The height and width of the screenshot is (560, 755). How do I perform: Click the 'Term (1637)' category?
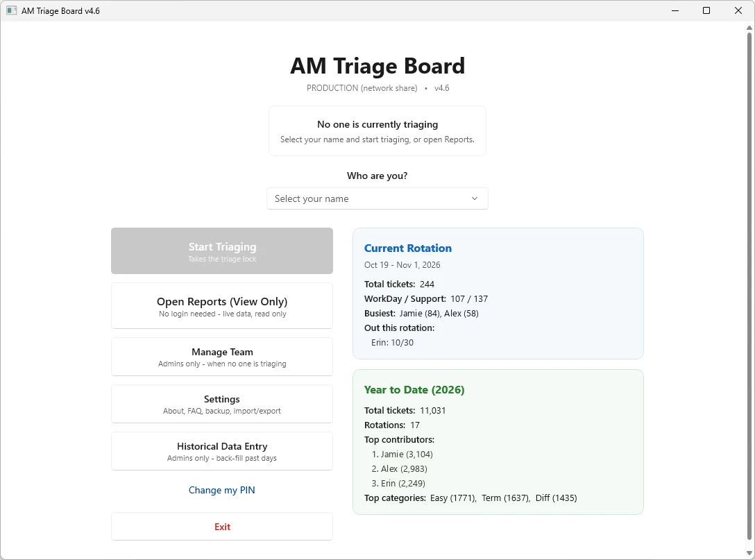[x=506, y=498]
